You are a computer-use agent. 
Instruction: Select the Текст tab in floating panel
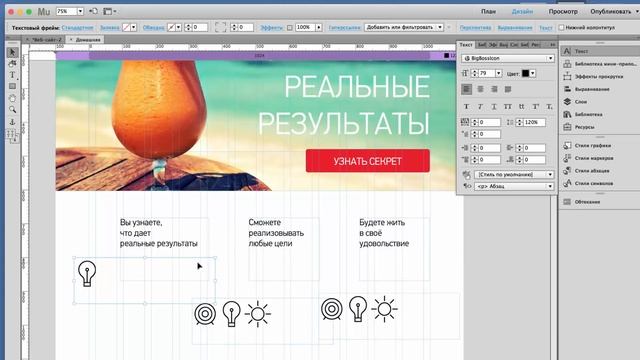pyautogui.click(x=466, y=44)
